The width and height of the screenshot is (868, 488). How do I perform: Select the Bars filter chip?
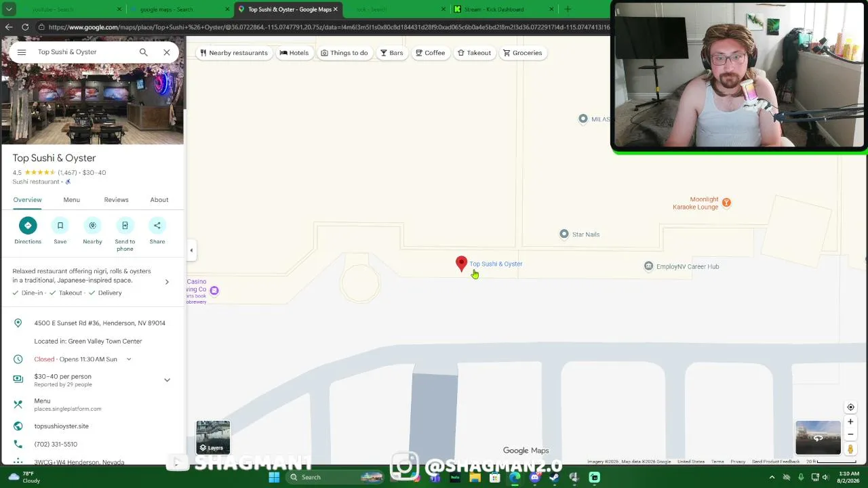coord(391,53)
